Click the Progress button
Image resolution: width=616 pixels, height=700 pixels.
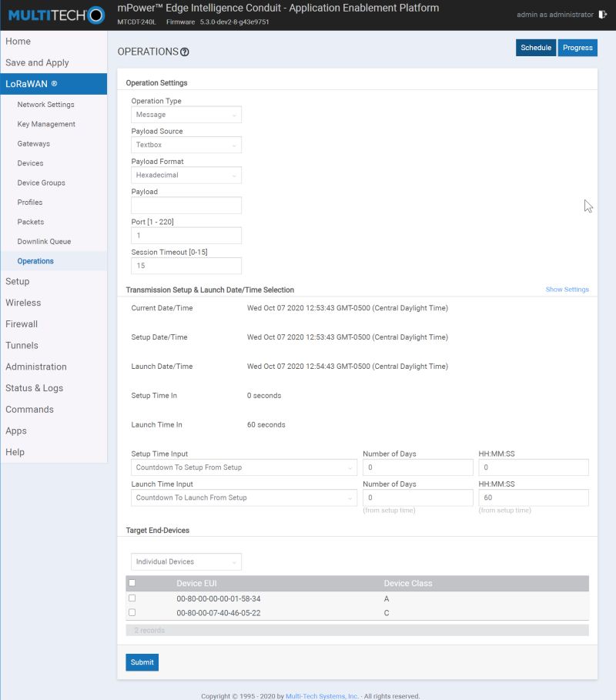coord(577,48)
